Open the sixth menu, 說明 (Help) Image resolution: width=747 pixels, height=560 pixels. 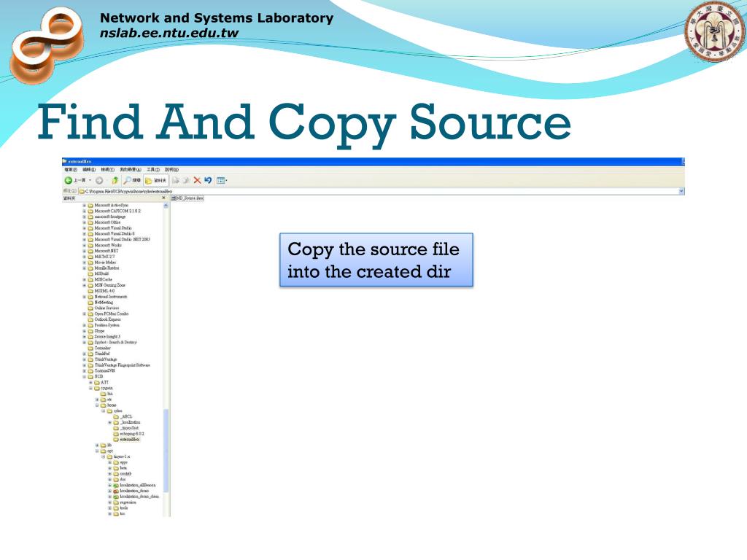point(171,169)
